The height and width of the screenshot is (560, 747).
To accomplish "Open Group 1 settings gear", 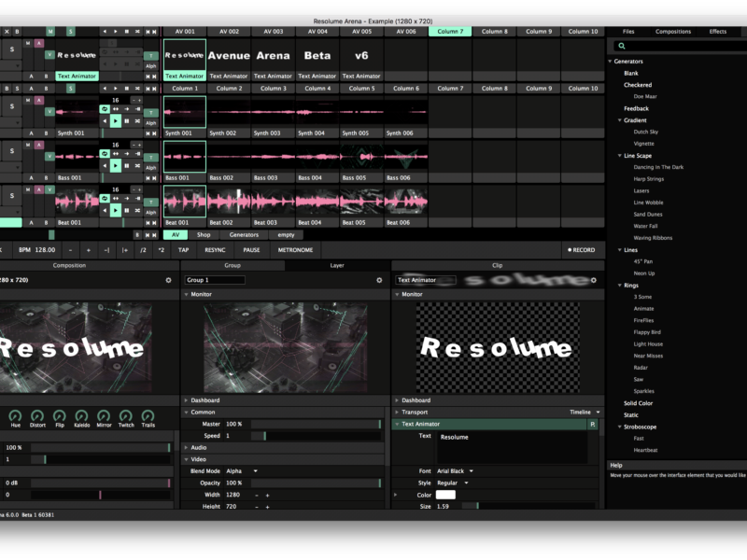I will 379,280.
